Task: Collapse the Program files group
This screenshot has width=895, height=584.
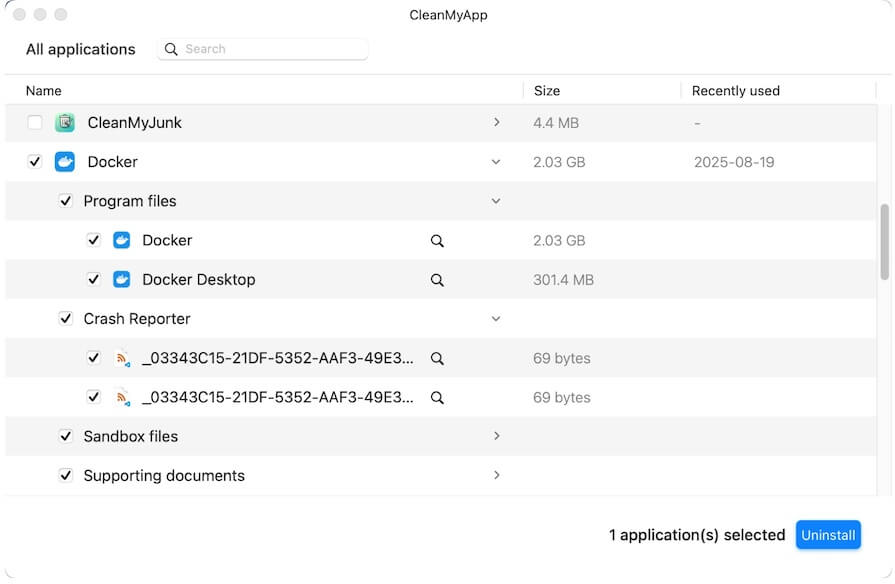Action: click(496, 201)
